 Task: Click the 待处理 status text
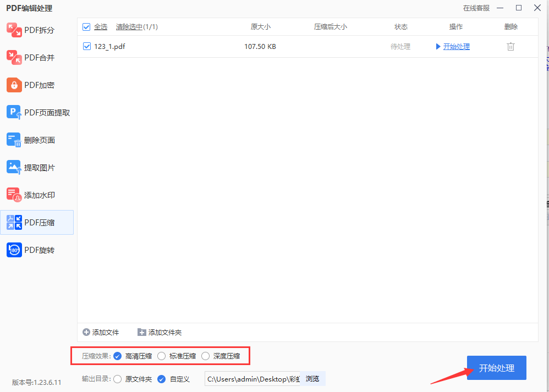[400, 47]
